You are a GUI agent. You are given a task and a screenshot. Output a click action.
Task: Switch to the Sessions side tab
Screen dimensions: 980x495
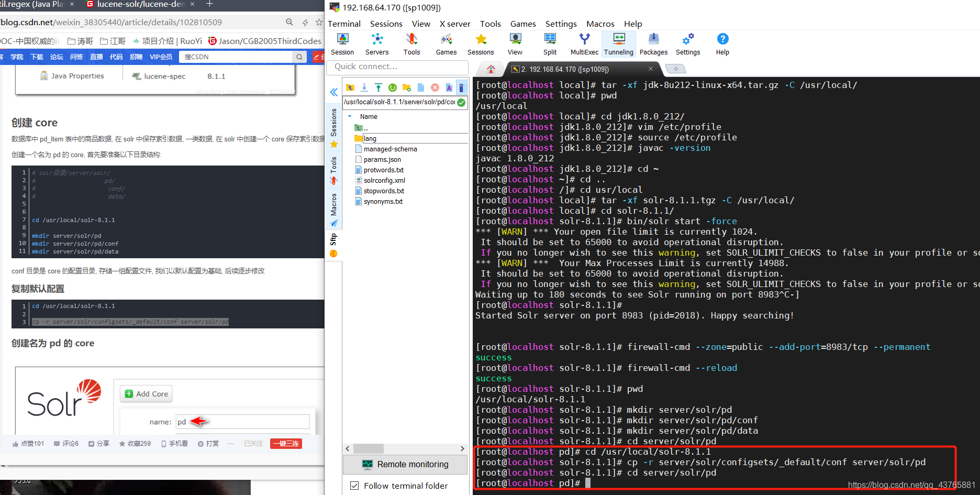coord(333,128)
